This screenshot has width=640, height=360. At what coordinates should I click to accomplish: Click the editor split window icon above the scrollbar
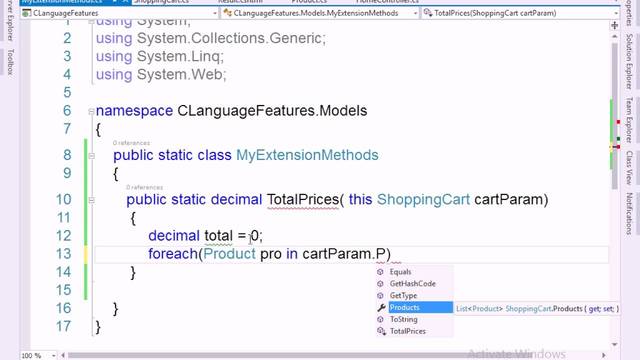click(x=614, y=25)
